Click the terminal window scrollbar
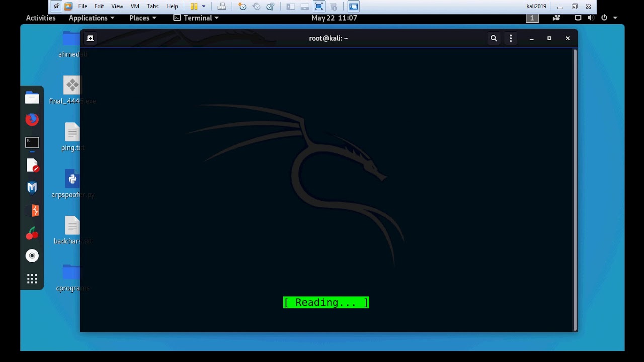The image size is (644, 362). coord(575,190)
